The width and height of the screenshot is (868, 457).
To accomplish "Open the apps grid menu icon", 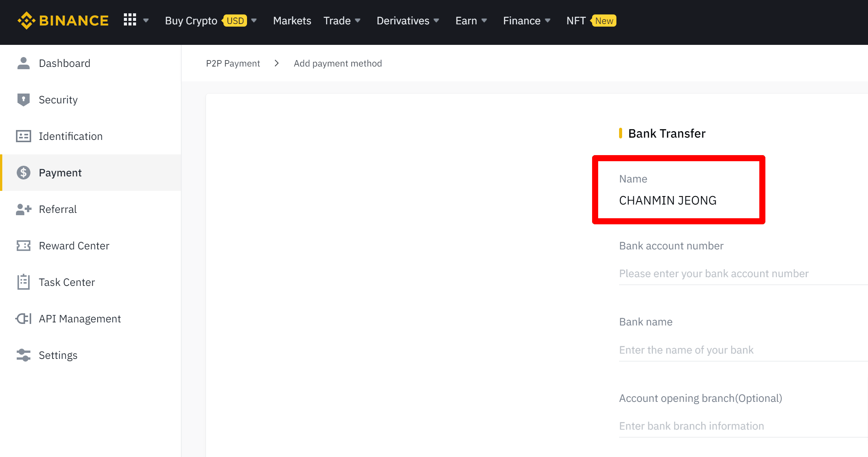I will (130, 20).
